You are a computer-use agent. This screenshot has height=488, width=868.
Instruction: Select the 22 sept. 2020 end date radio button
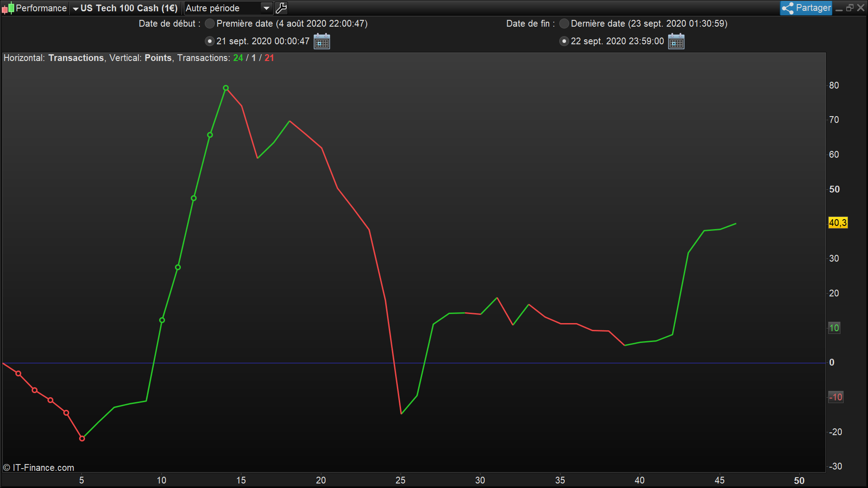point(564,41)
